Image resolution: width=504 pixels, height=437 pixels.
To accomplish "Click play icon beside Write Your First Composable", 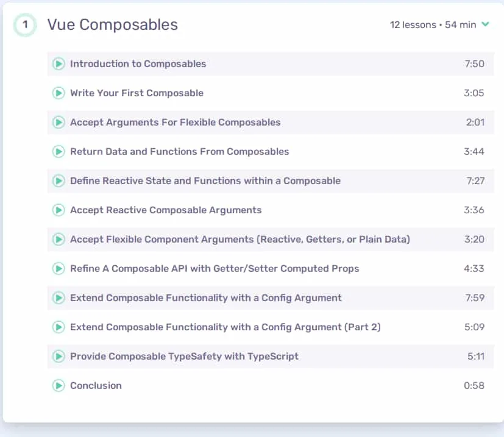I will [x=59, y=93].
